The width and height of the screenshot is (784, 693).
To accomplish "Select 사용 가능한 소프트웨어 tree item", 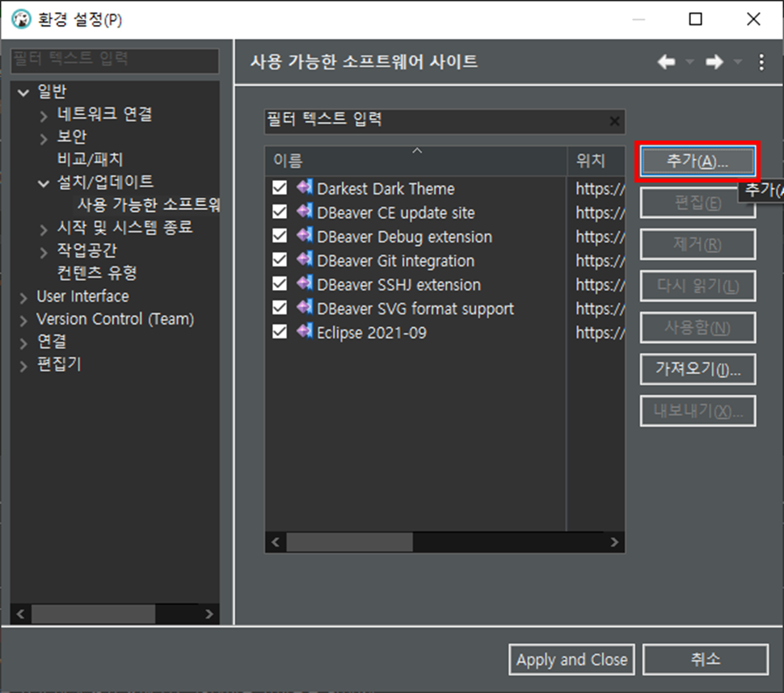I will coord(148,204).
